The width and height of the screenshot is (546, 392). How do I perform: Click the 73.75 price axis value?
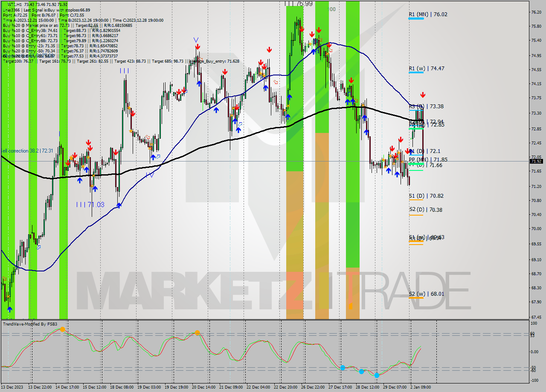(536, 98)
